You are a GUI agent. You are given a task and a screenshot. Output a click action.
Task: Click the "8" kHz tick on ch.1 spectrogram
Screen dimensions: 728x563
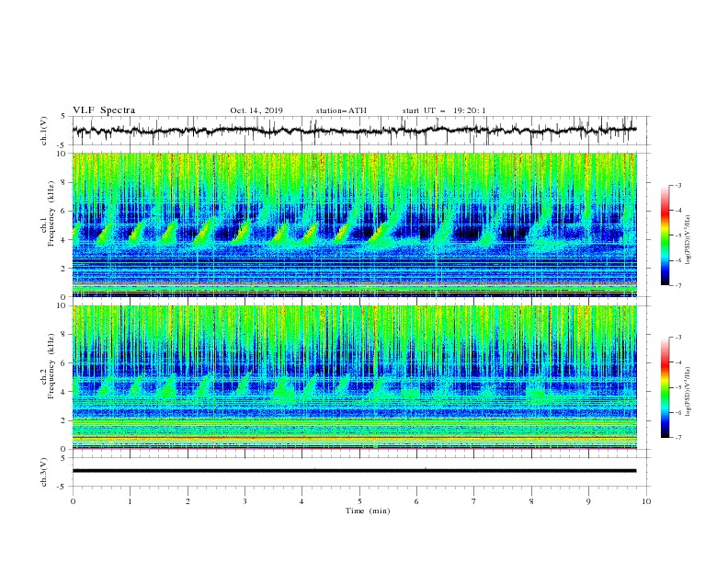[65, 182]
